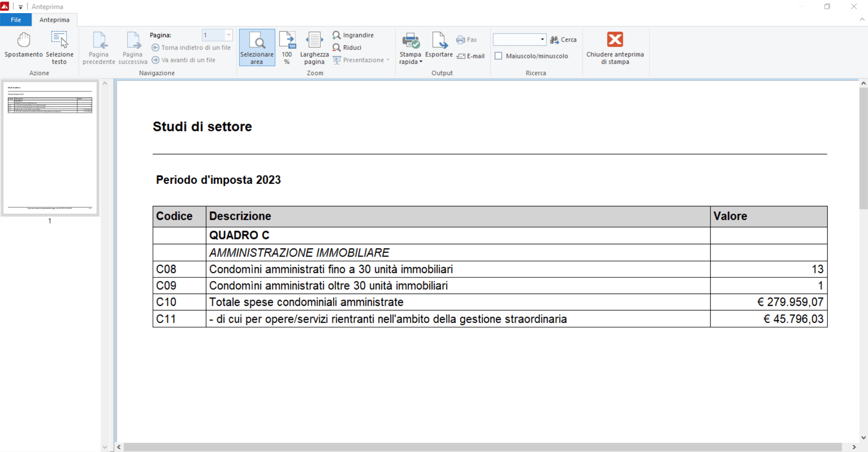Toggle the Maiuscolo/minuscolo checkbox

498,56
